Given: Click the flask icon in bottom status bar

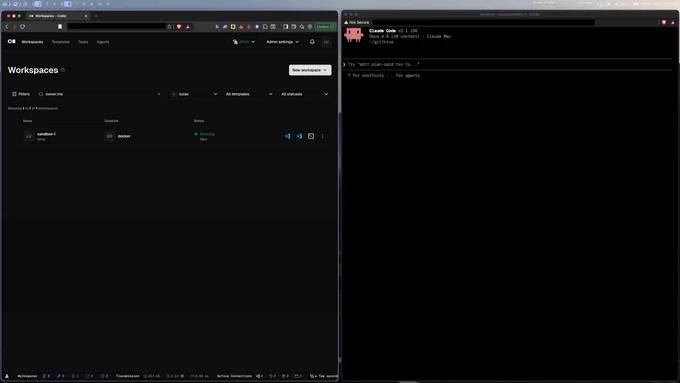Looking at the screenshot, I should point(7,376).
